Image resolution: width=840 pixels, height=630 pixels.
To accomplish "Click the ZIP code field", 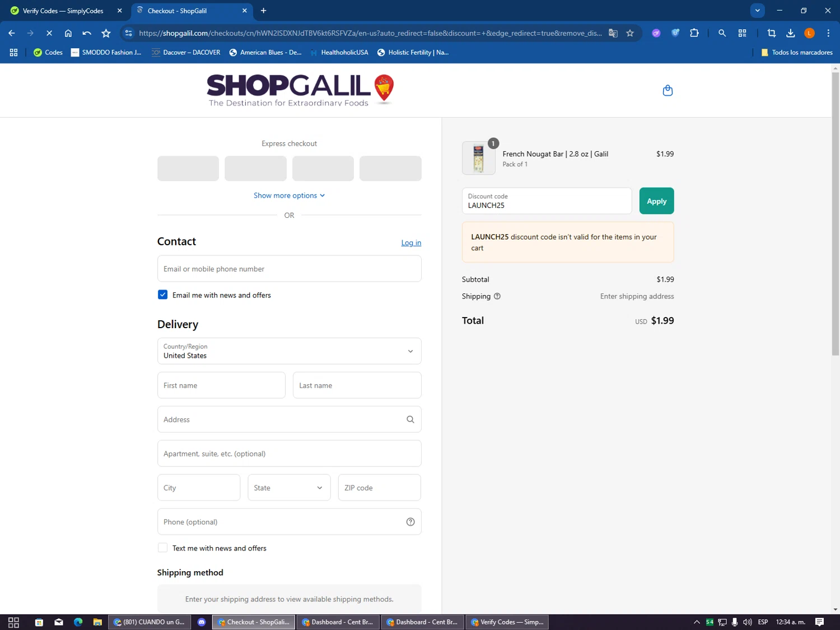I will pyautogui.click(x=379, y=488).
